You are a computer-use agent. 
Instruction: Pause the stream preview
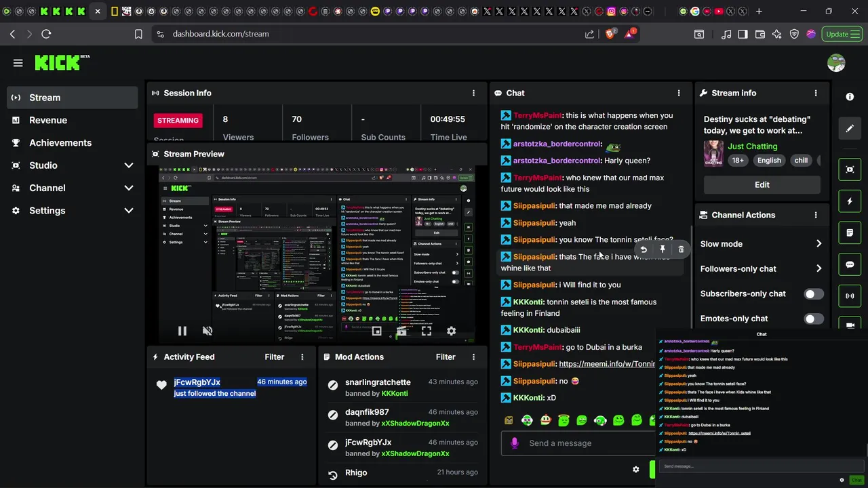click(x=182, y=331)
